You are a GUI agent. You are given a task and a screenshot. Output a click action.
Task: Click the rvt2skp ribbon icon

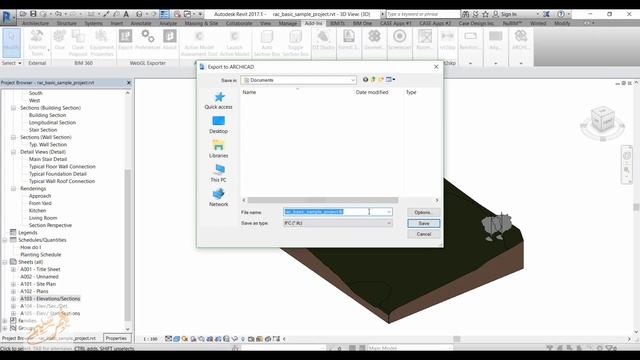(447, 40)
